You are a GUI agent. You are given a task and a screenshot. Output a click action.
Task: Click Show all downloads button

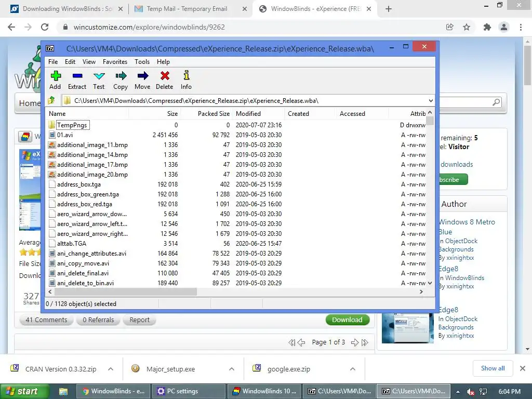493,368
